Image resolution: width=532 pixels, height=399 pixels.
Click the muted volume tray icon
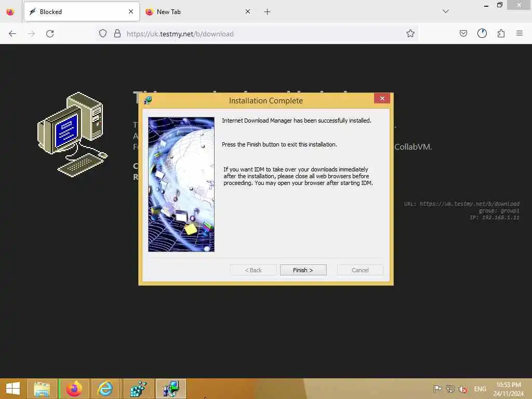463,389
